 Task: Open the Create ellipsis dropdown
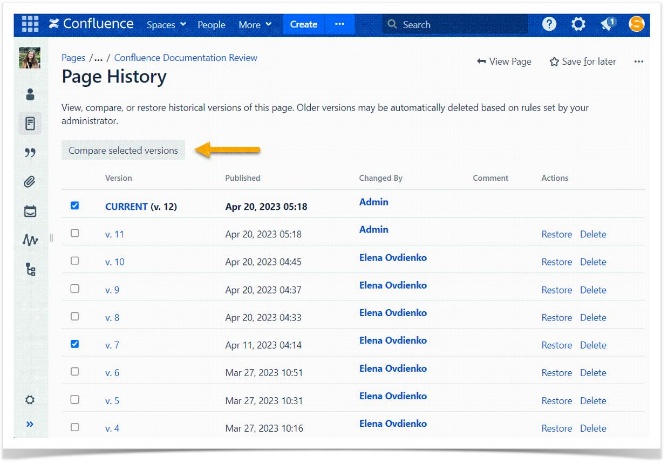tap(340, 24)
